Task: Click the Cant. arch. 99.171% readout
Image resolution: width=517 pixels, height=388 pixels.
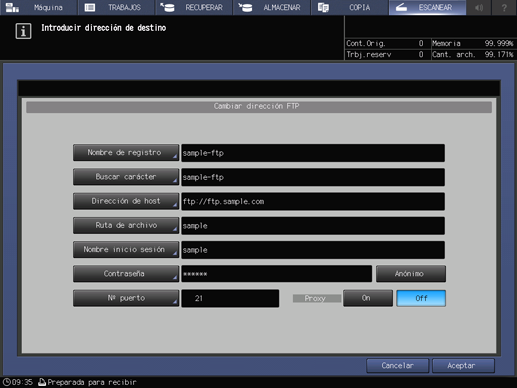Action: pos(473,54)
